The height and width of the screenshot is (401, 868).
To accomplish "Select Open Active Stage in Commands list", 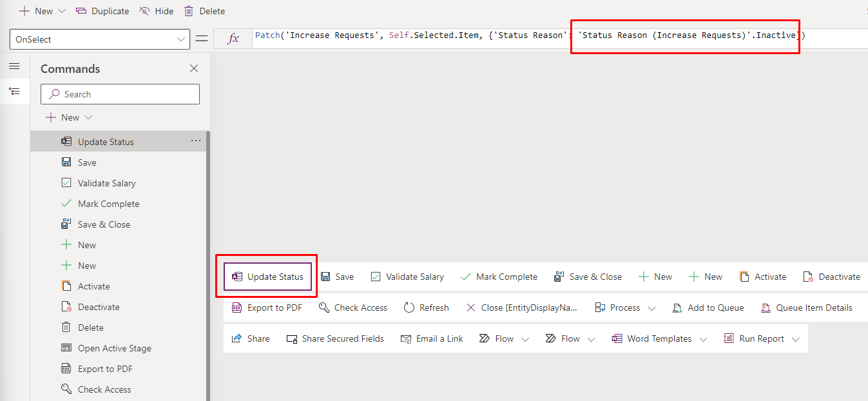I will pyautogui.click(x=114, y=348).
